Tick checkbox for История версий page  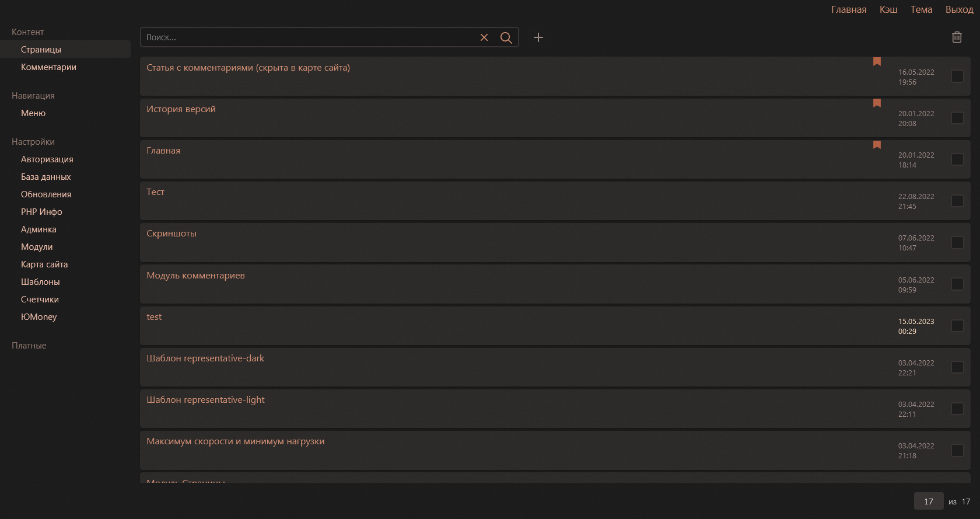click(x=957, y=118)
